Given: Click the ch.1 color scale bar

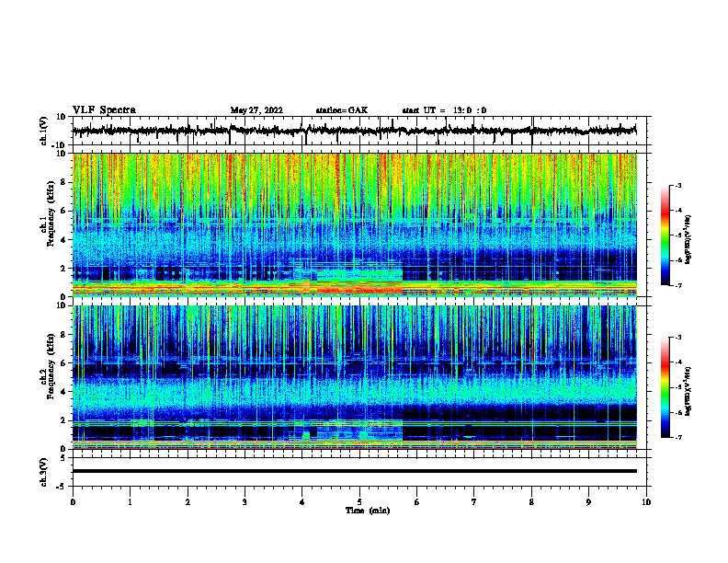Looking at the screenshot, I should pos(665,236).
